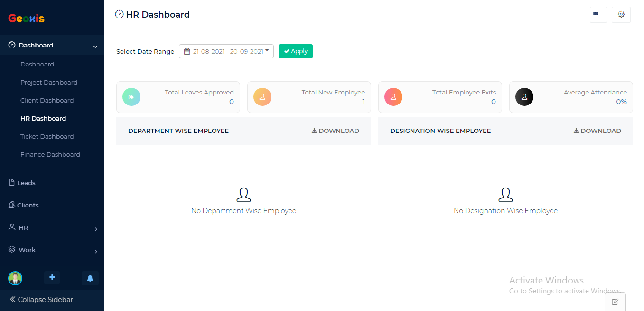The width and height of the screenshot is (644, 311).
Task: Open the date range dropdown
Action: tap(226, 51)
